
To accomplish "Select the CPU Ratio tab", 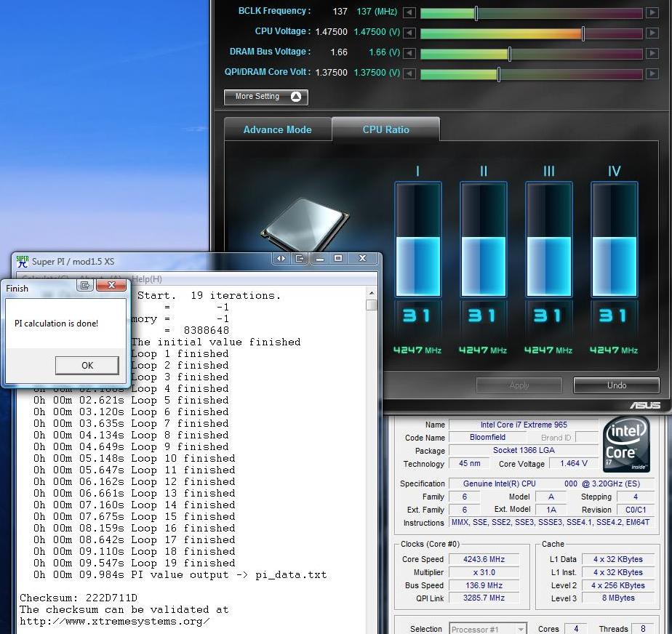I will point(385,129).
